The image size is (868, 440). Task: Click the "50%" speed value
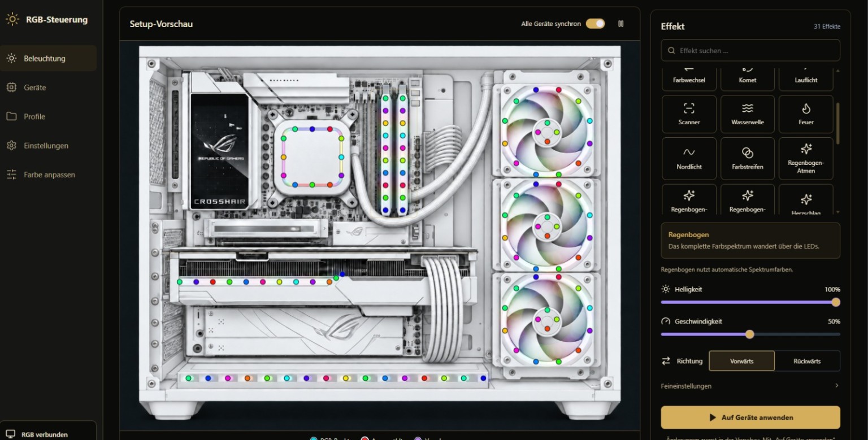click(834, 321)
